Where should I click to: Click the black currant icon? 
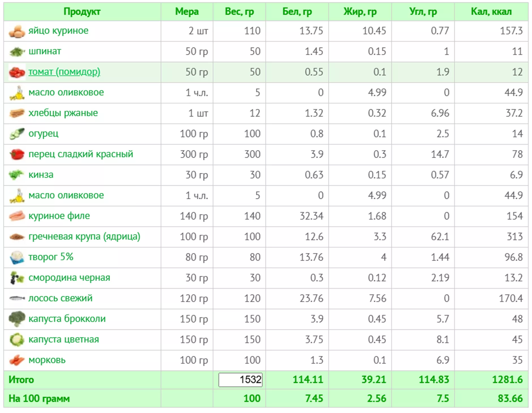tap(17, 278)
